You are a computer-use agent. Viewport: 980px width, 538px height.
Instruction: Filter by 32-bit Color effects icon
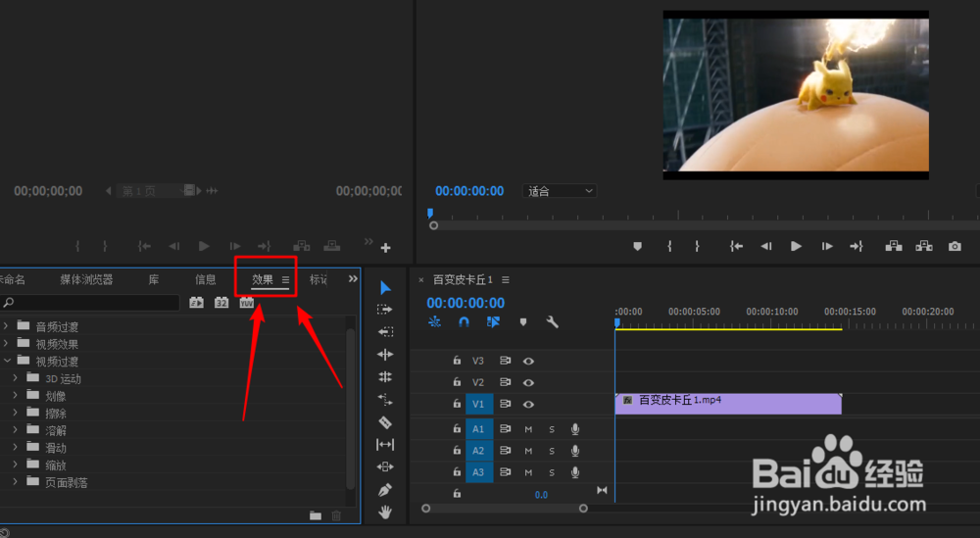click(221, 303)
